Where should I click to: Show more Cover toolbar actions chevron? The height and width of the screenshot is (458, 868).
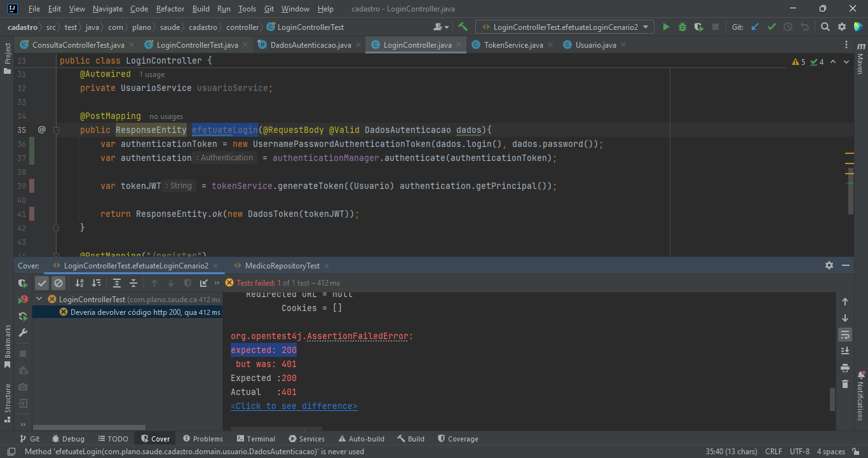(x=217, y=283)
